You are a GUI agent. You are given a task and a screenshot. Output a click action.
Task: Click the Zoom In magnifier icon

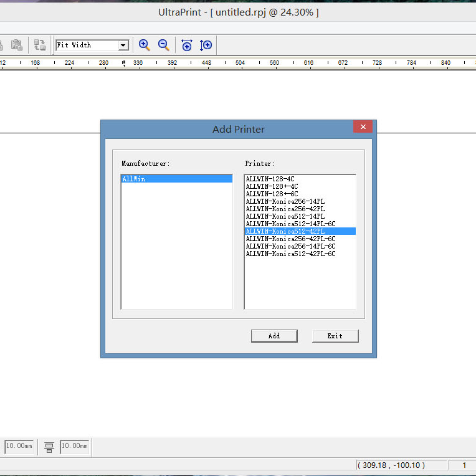144,45
